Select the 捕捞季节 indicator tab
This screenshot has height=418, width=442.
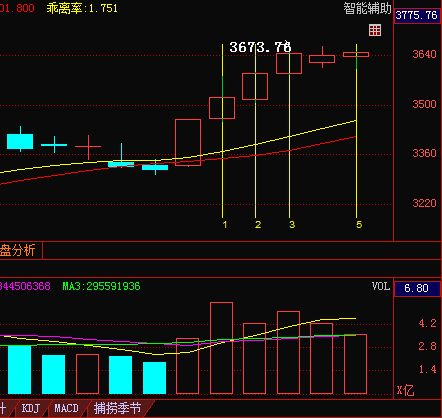(117, 408)
